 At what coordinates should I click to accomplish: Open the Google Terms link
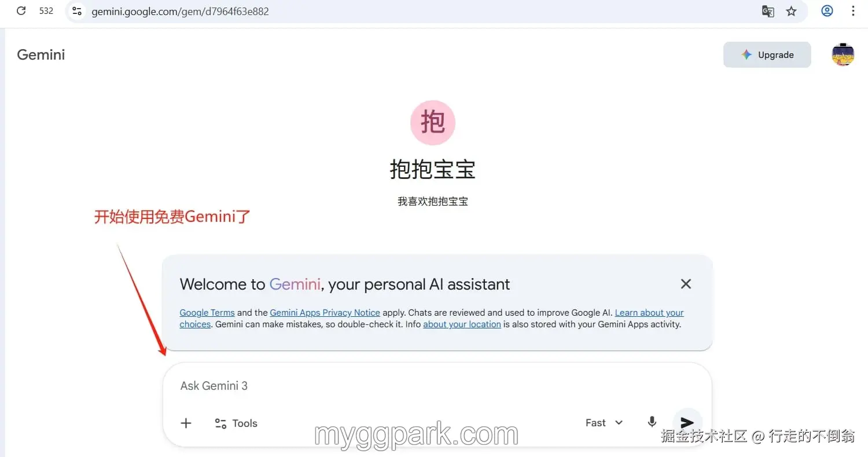coord(207,313)
